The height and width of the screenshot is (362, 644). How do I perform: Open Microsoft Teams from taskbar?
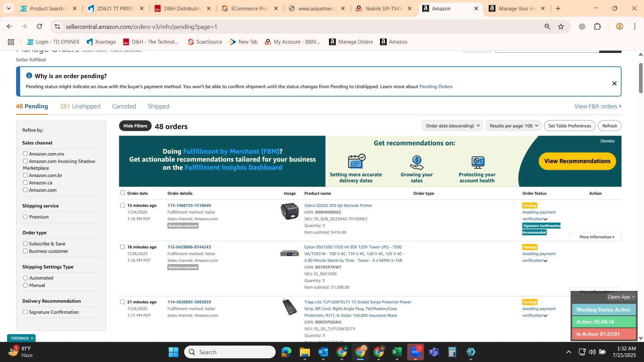pos(434,352)
